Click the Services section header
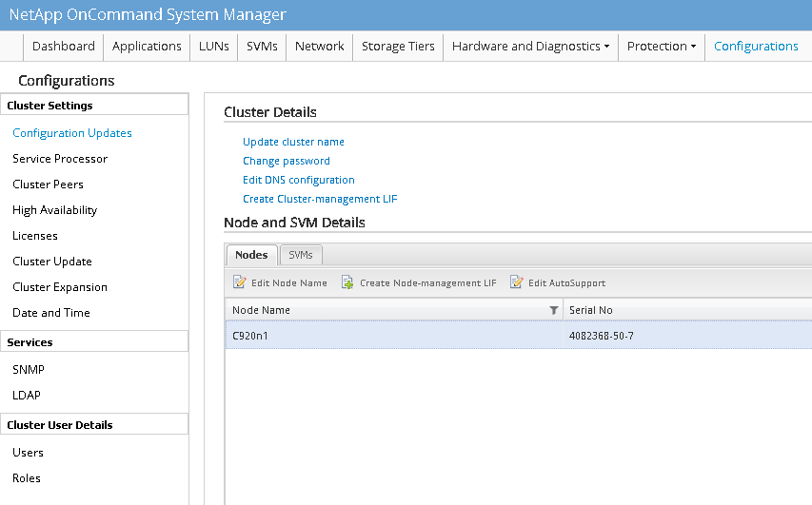 [94, 342]
